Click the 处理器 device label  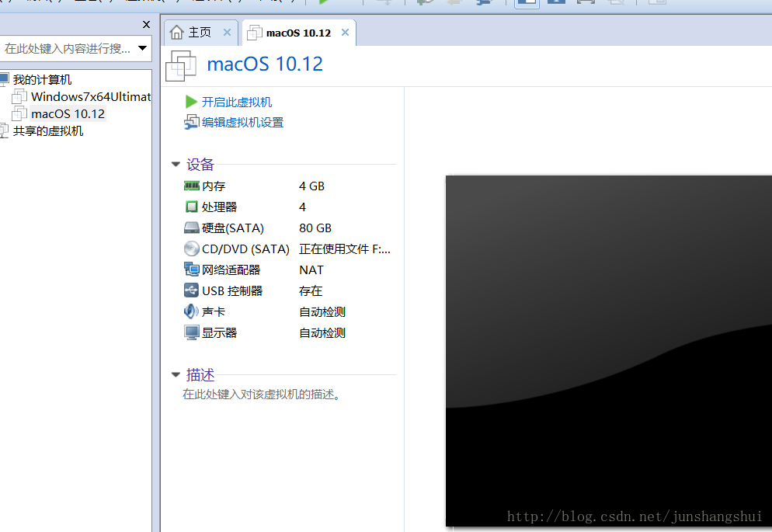click(220, 207)
